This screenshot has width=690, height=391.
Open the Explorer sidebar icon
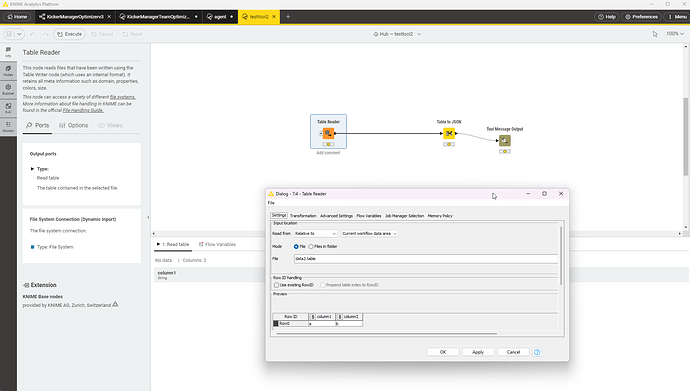[x=8, y=89]
